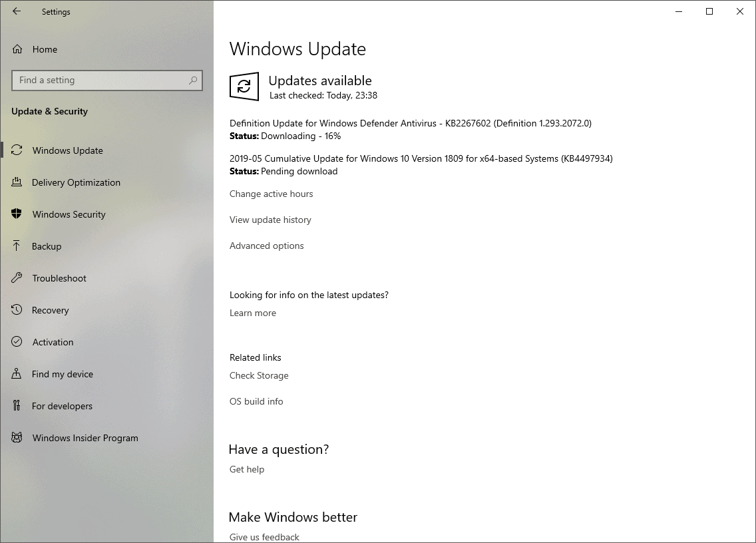Click the Activation checkmark circle icon
Image resolution: width=756 pixels, height=543 pixels.
(x=17, y=341)
